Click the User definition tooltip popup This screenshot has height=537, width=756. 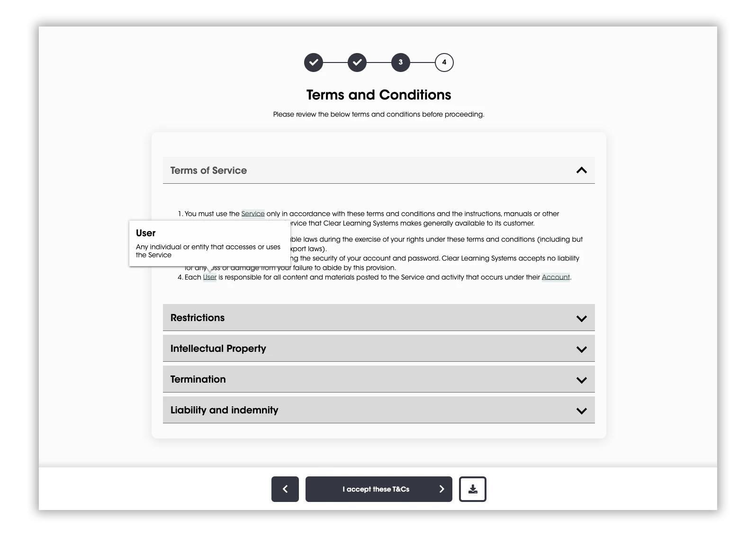[209, 243]
